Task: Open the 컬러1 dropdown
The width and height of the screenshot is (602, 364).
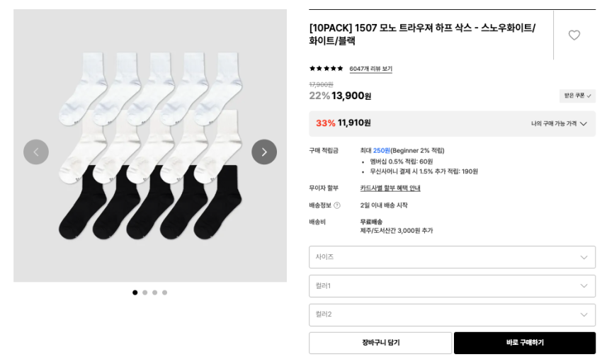Action: 452,286
